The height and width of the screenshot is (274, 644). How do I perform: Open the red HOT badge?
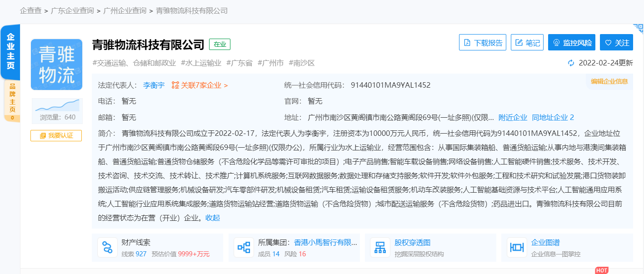(602, 270)
